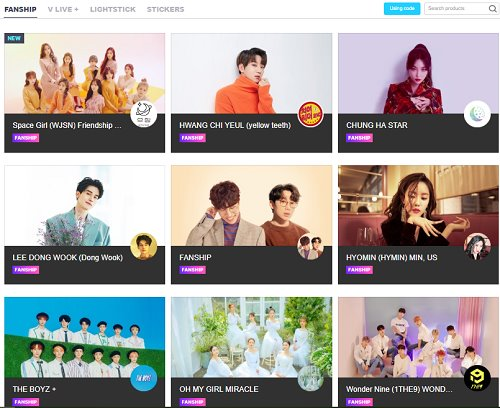Open the LIGHTSTICK tab
The image size is (500, 408).
click(x=113, y=9)
